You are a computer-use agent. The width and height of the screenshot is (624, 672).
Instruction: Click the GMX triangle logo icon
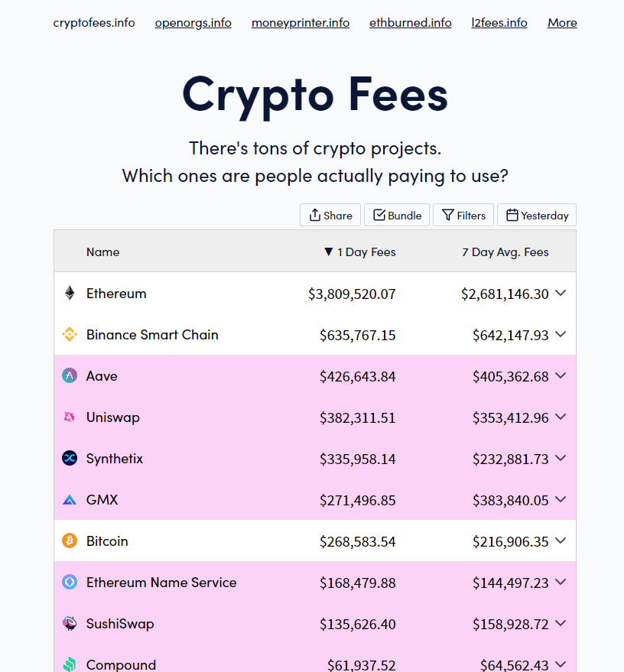point(70,500)
